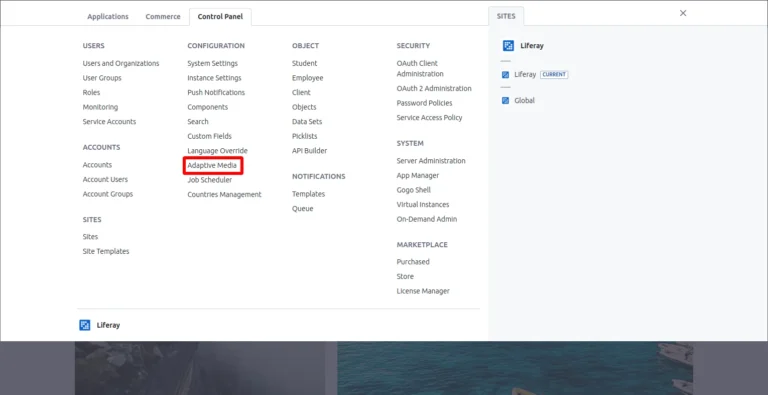Open the Sites link under Sites heading
This screenshot has height=395, width=768.
coord(90,237)
